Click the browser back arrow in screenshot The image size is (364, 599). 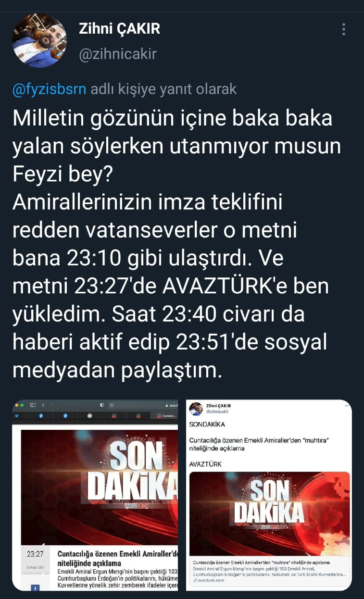click(x=43, y=405)
